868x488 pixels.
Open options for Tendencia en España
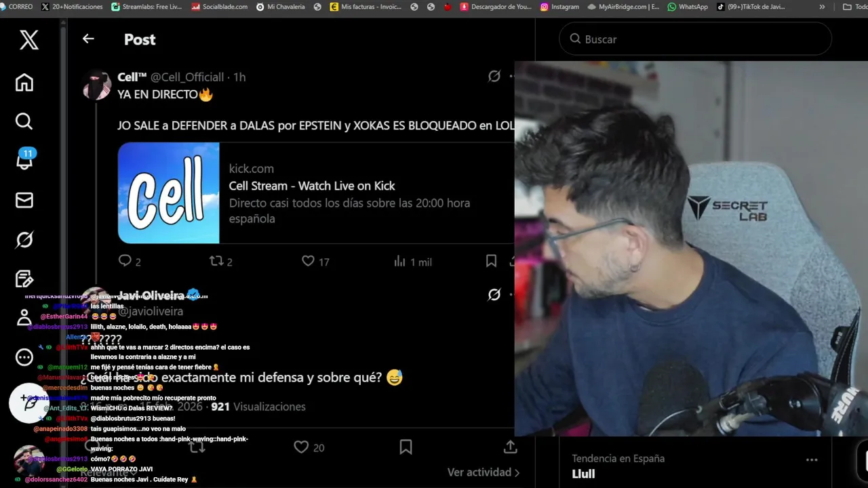(x=812, y=460)
